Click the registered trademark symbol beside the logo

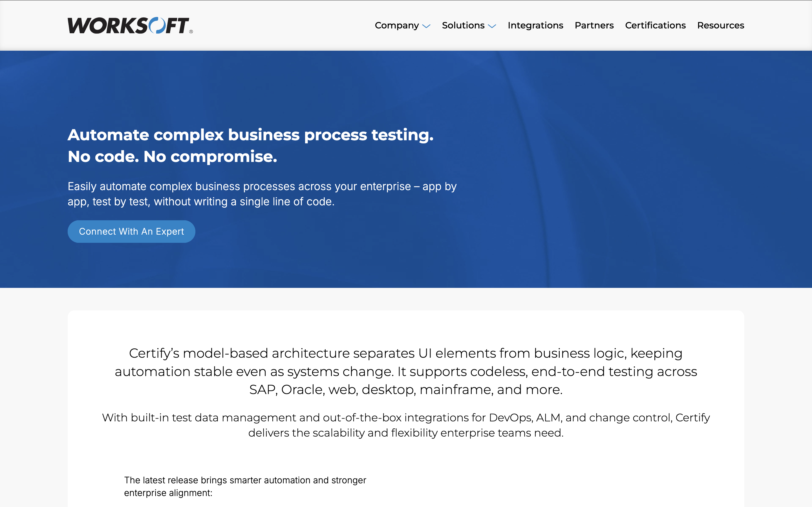[x=191, y=32]
